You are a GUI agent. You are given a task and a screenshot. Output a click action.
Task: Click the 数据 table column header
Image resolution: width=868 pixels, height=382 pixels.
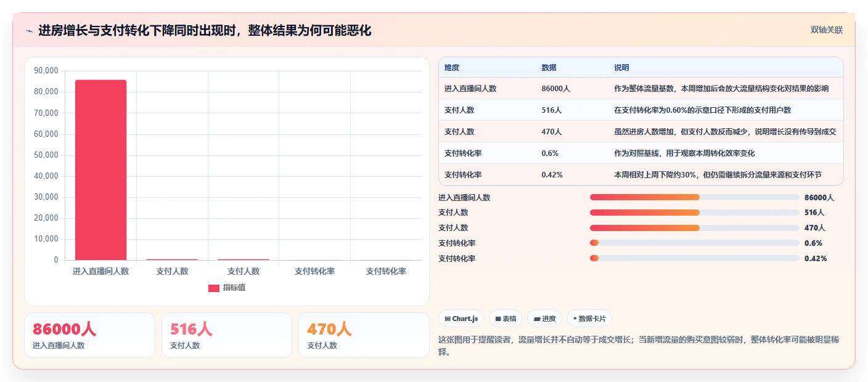pyautogui.click(x=549, y=67)
